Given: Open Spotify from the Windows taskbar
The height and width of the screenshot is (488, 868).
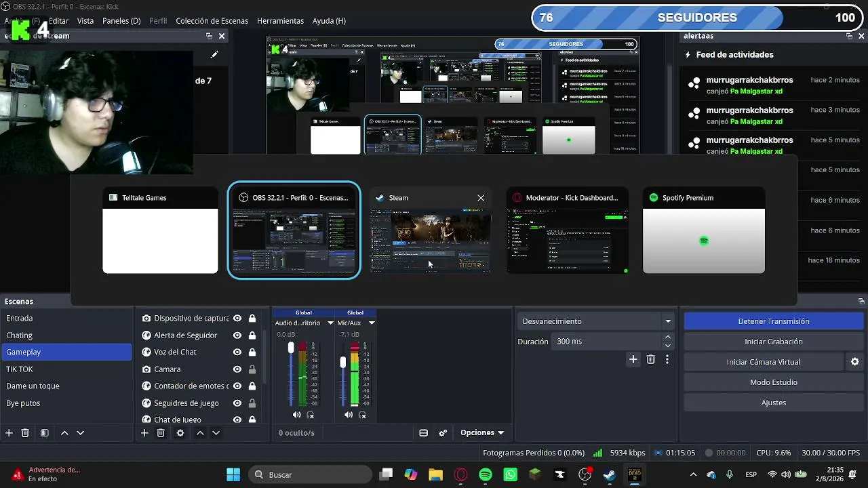Looking at the screenshot, I should (486, 474).
